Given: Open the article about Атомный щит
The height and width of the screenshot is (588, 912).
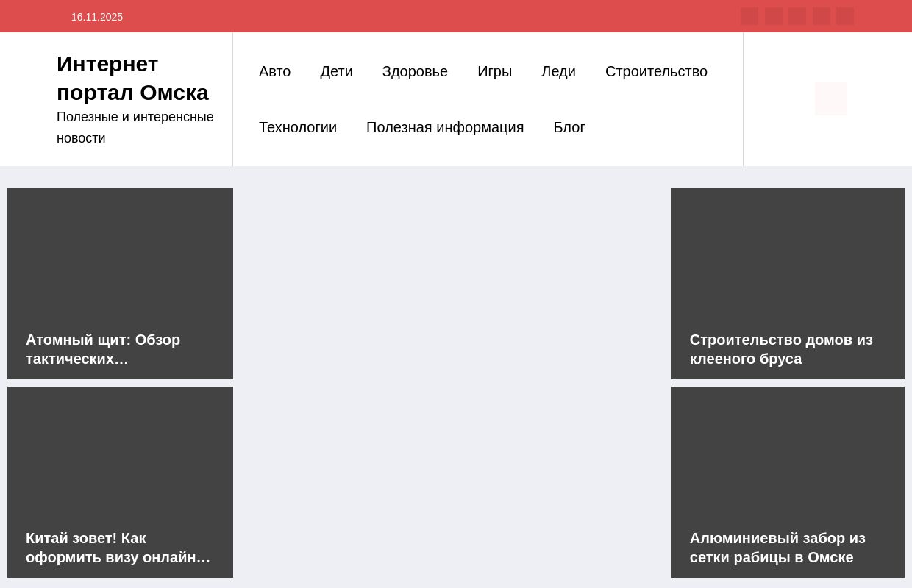Looking at the screenshot, I should pyautogui.click(x=103, y=349).
